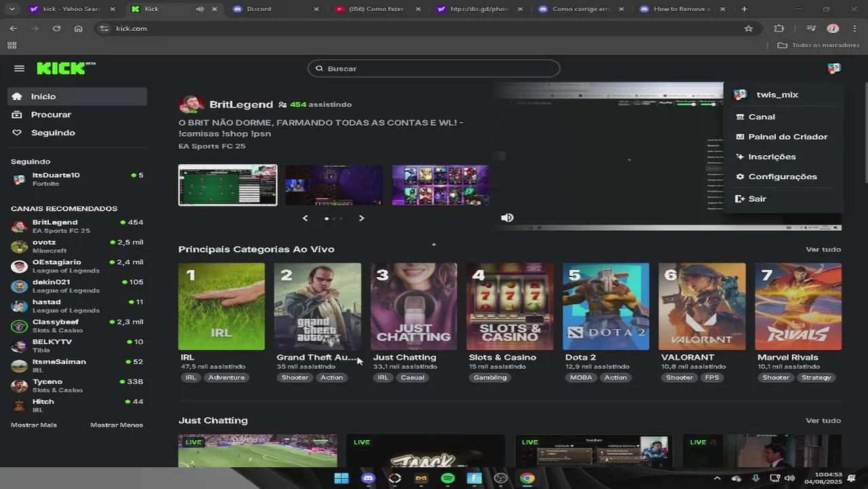
Task: Open Classybeef channel in recommended list
Action: coord(77,325)
